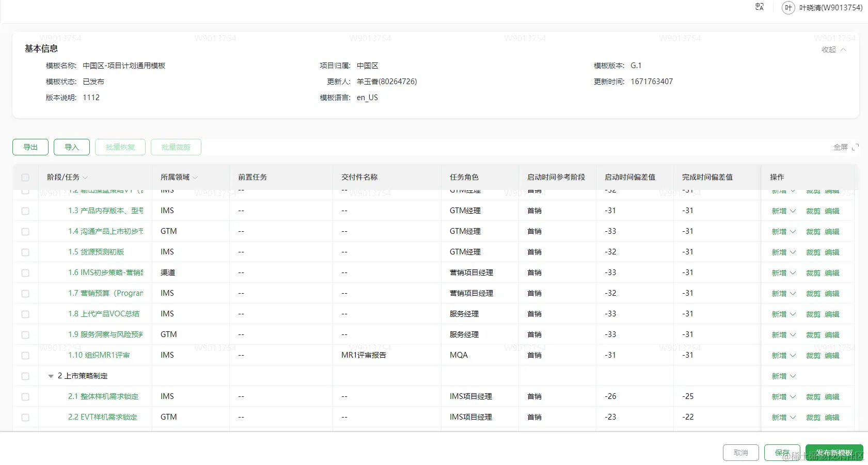Check the row 1.5 货源预测初版 checkbox
The height and width of the screenshot is (465, 868).
pos(25,252)
